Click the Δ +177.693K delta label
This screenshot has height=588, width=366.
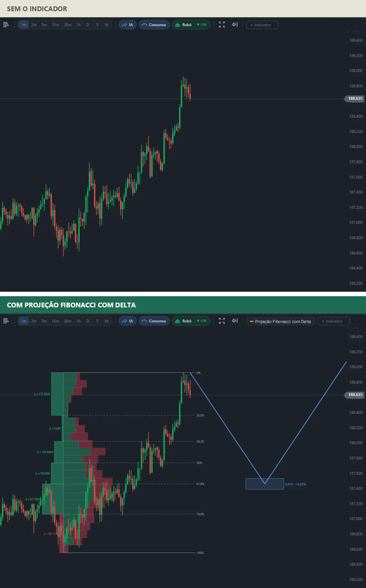click(42, 394)
